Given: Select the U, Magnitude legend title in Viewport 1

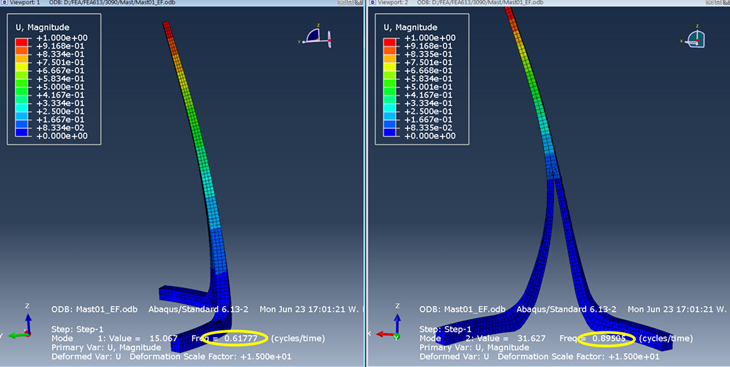Looking at the screenshot, I should [42, 27].
